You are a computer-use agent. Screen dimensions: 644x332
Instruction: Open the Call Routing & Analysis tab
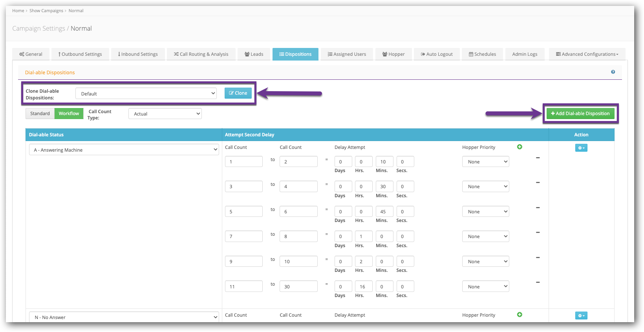201,54
